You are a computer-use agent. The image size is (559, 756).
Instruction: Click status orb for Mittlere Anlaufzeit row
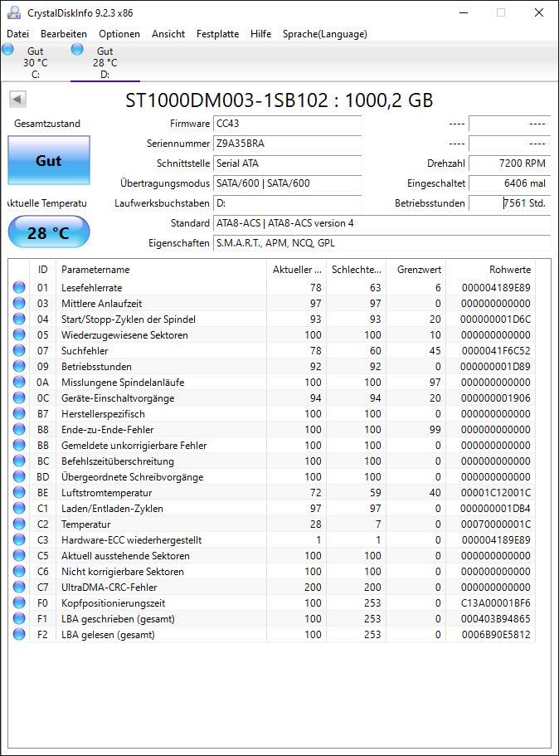19,303
